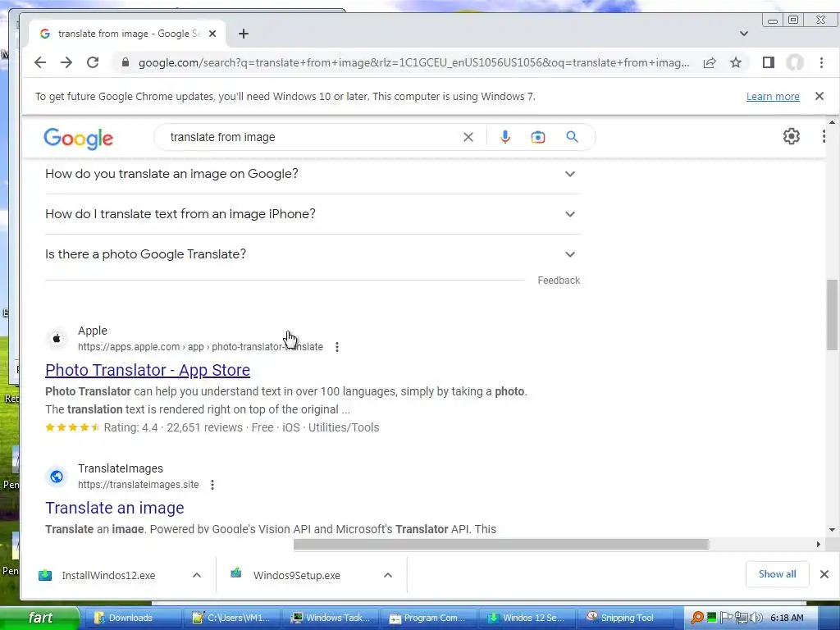
Task: Open the Chrome profile avatar
Action: (x=795, y=62)
